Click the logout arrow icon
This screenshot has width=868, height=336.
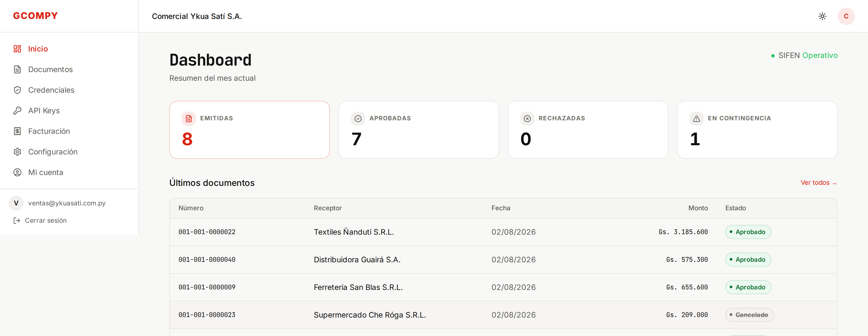[x=17, y=220]
